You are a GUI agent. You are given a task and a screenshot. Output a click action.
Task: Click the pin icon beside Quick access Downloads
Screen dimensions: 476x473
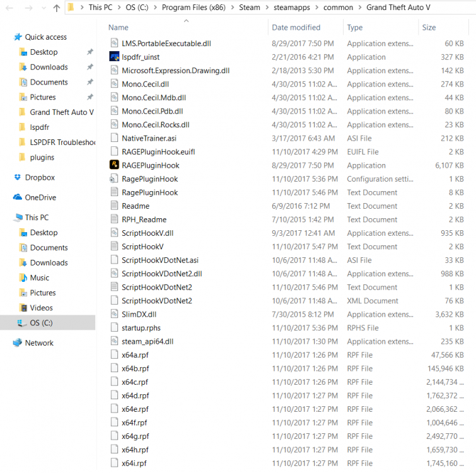pyautogui.click(x=90, y=67)
